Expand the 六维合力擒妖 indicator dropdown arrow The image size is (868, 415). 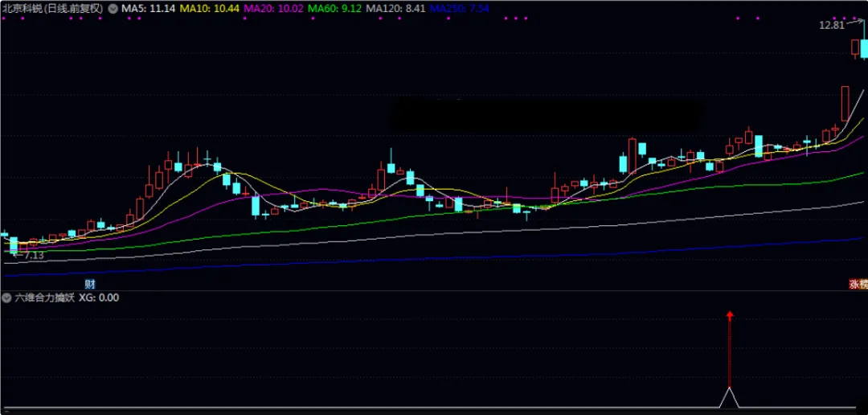(6, 298)
